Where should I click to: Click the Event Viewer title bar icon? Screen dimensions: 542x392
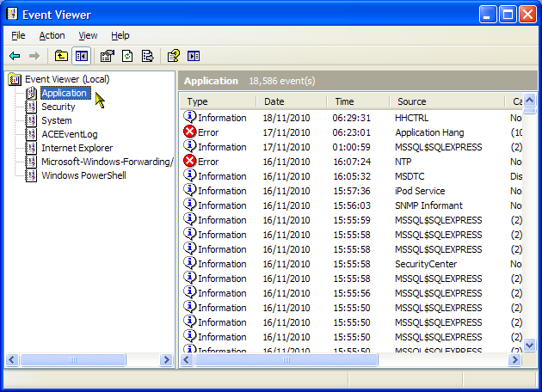[x=12, y=14]
